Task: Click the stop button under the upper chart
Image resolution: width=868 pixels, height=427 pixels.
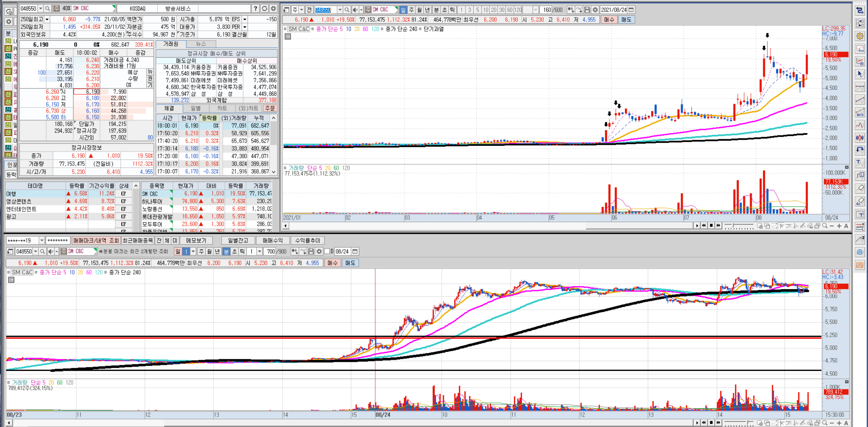Action: [x=711, y=226]
